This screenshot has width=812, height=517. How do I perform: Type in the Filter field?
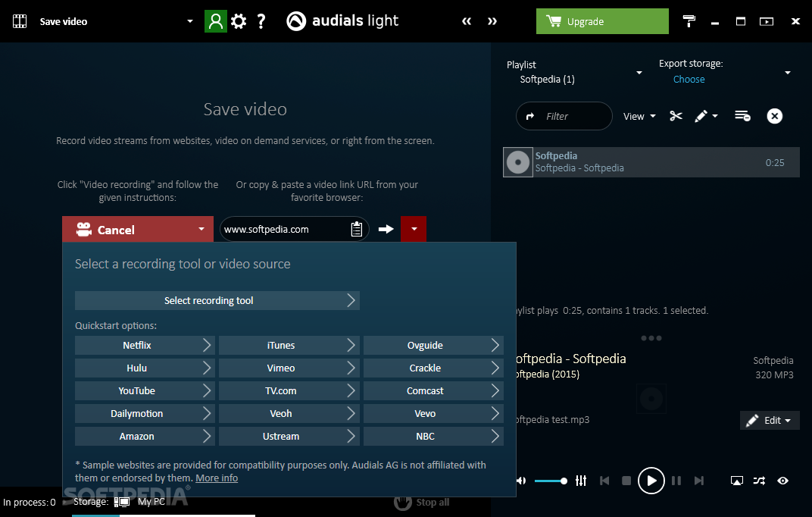[x=564, y=116]
